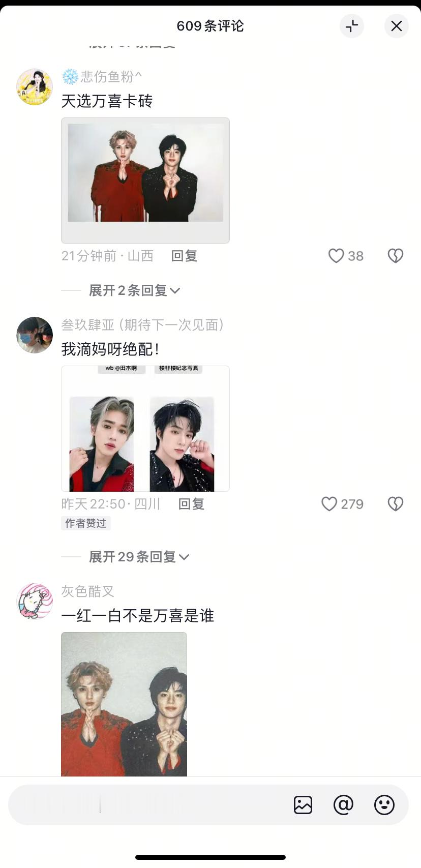Open the image picker icon in comment bar
The height and width of the screenshot is (868, 421).
point(303,805)
